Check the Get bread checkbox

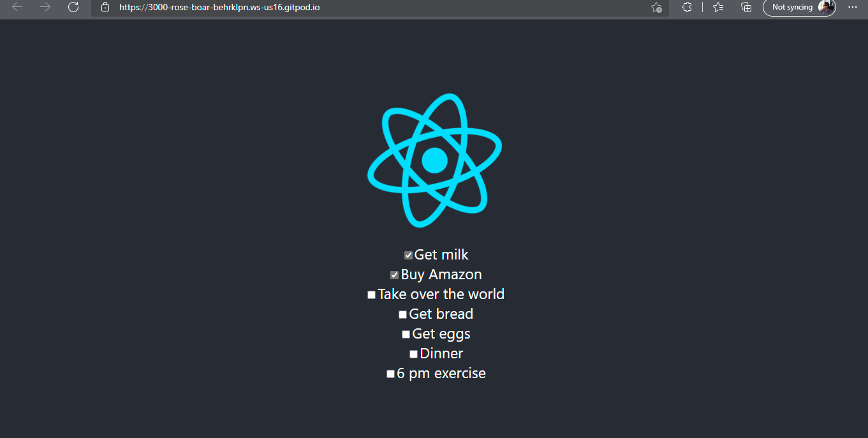coord(403,314)
